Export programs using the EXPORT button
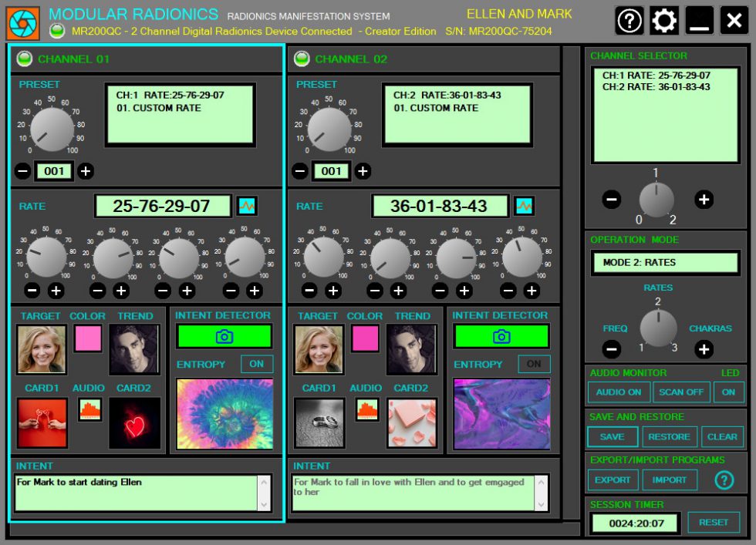The image size is (756, 545). (x=612, y=479)
